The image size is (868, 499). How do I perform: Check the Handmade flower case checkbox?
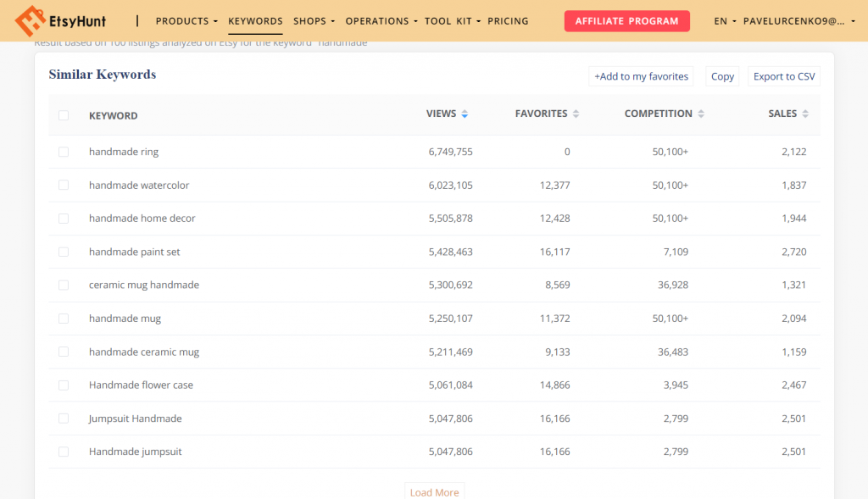pyautogui.click(x=64, y=385)
